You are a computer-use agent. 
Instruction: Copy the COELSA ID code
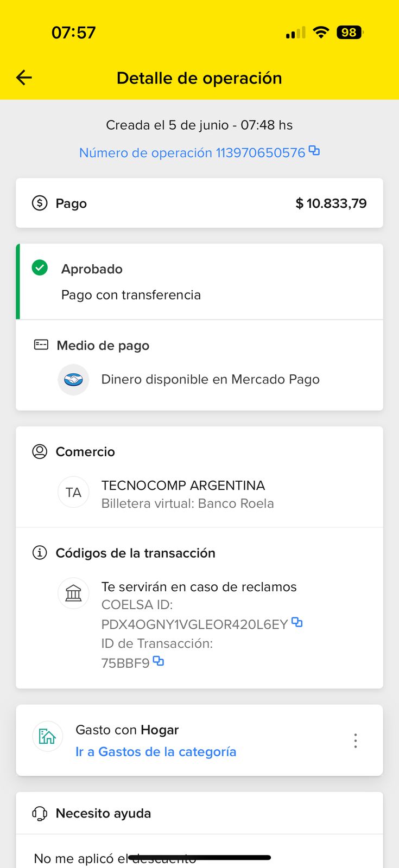coord(297,622)
